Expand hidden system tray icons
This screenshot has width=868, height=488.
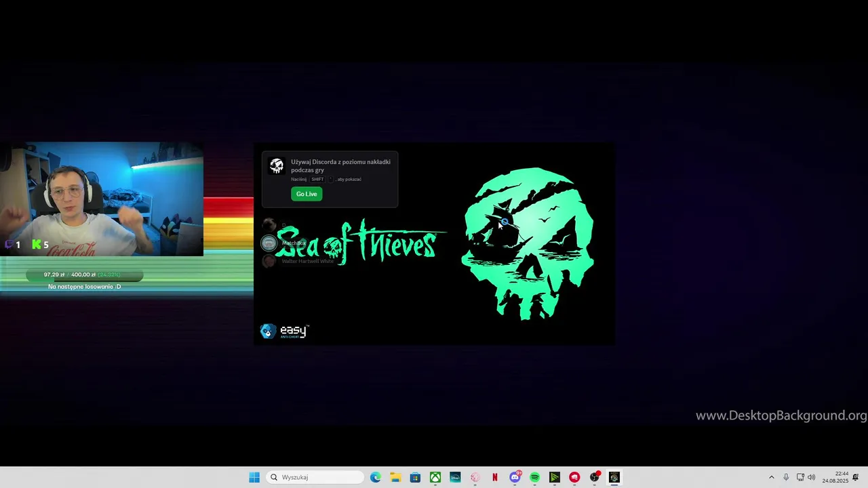tap(771, 477)
